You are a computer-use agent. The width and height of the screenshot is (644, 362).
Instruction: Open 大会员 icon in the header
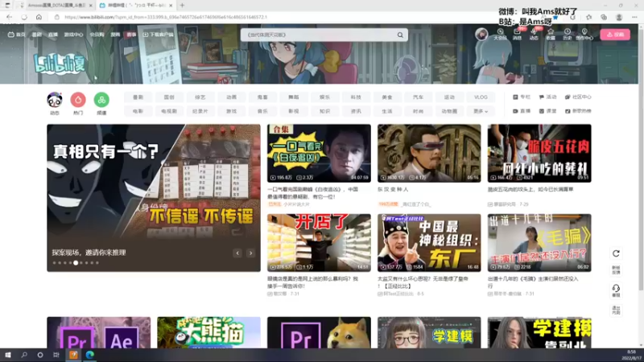point(500,35)
